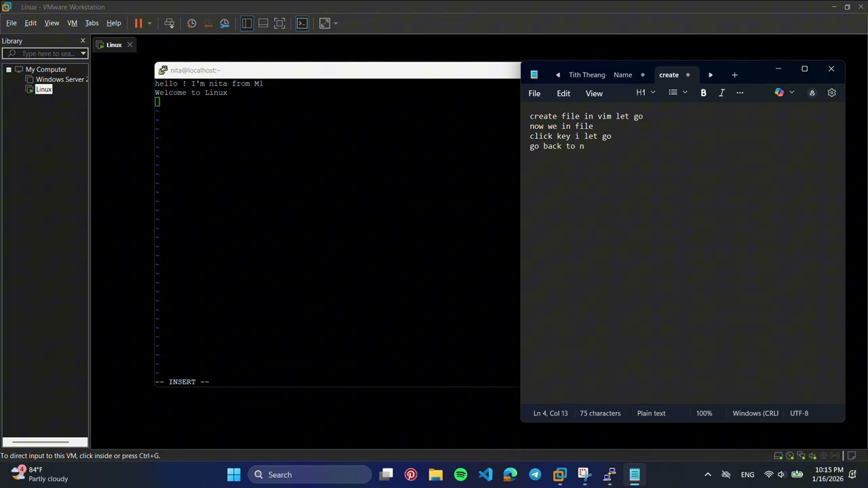Click the Plain text status entry
The height and width of the screenshot is (488, 868).
click(x=651, y=413)
